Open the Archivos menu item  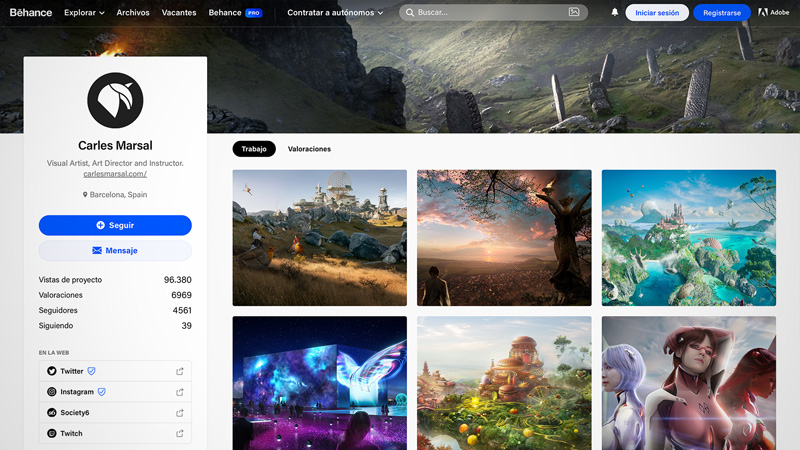pyautogui.click(x=133, y=13)
